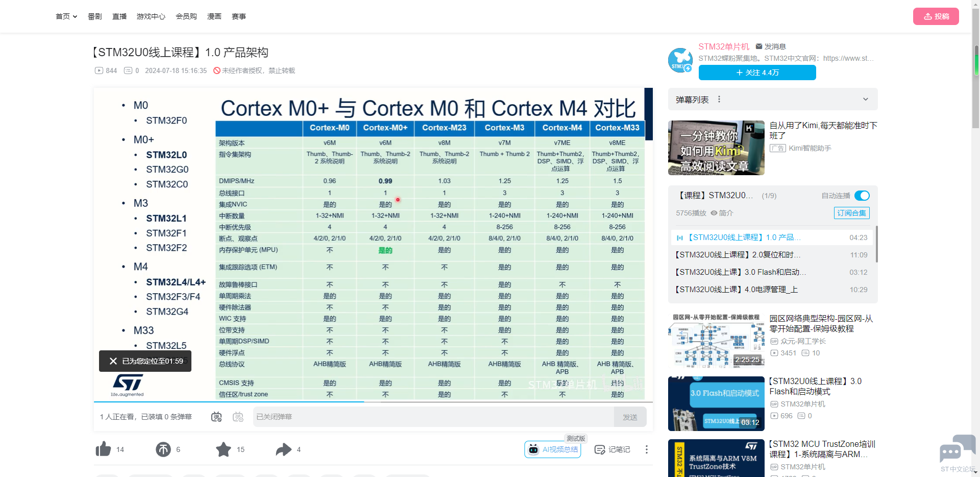Viewport: 980px width, 477px height.
Task: Play episode 2.0复位和时… in playlist
Action: coord(771,255)
